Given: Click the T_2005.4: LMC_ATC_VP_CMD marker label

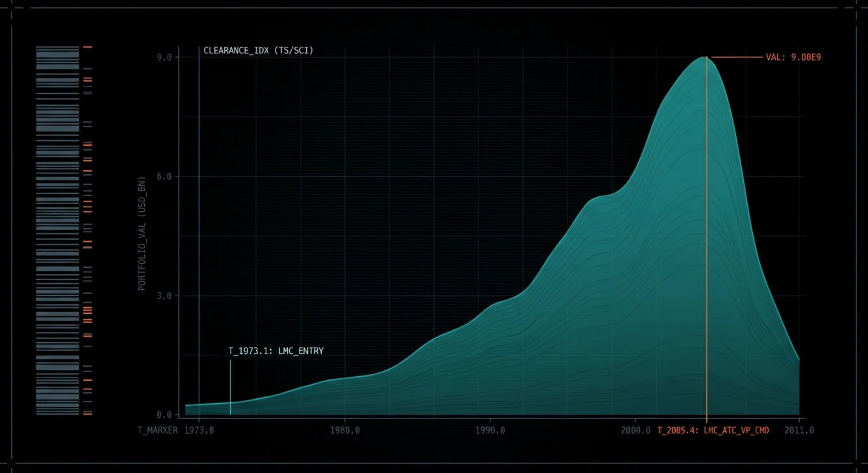Looking at the screenshot, I should (x=713, y=430).
